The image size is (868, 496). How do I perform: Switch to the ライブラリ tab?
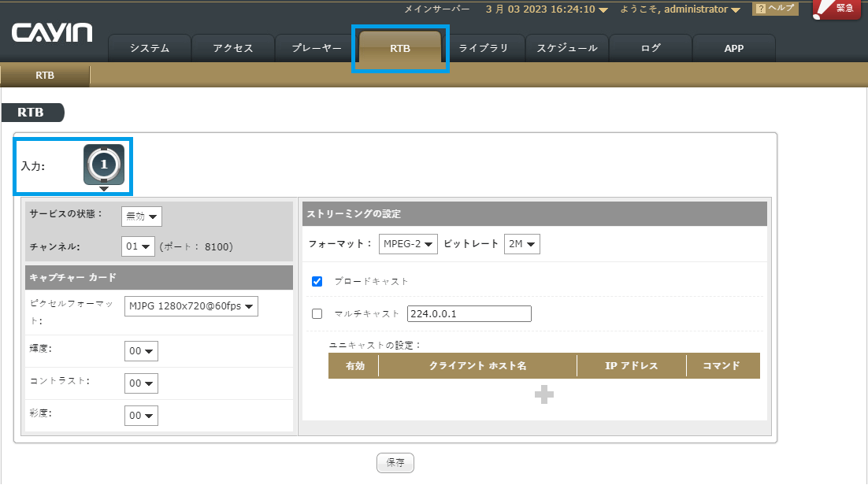pyautogui.click(x=484, y=48)
